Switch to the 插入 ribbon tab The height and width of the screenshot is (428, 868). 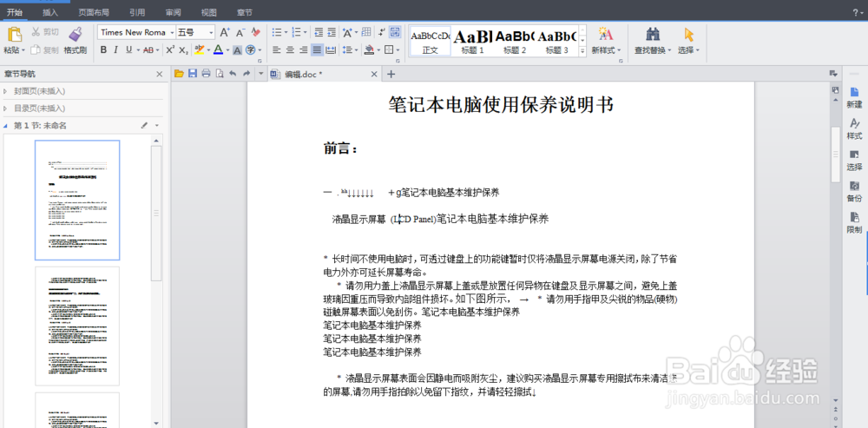pos(50,12)
